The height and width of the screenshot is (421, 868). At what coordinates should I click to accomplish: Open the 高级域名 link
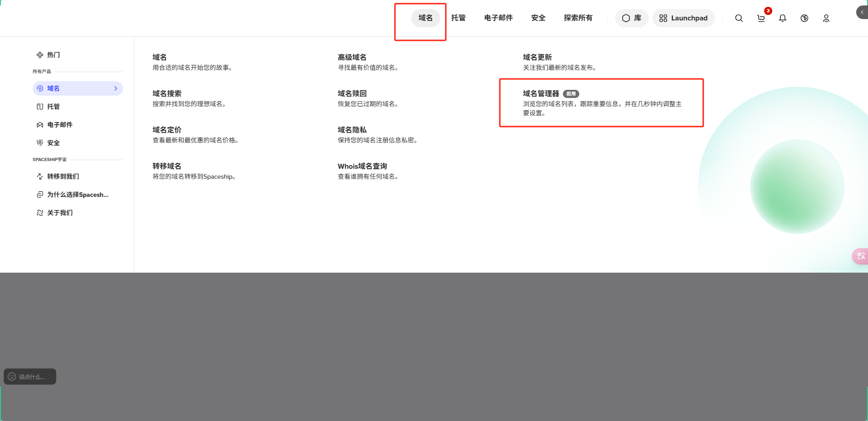pos(352,57)
